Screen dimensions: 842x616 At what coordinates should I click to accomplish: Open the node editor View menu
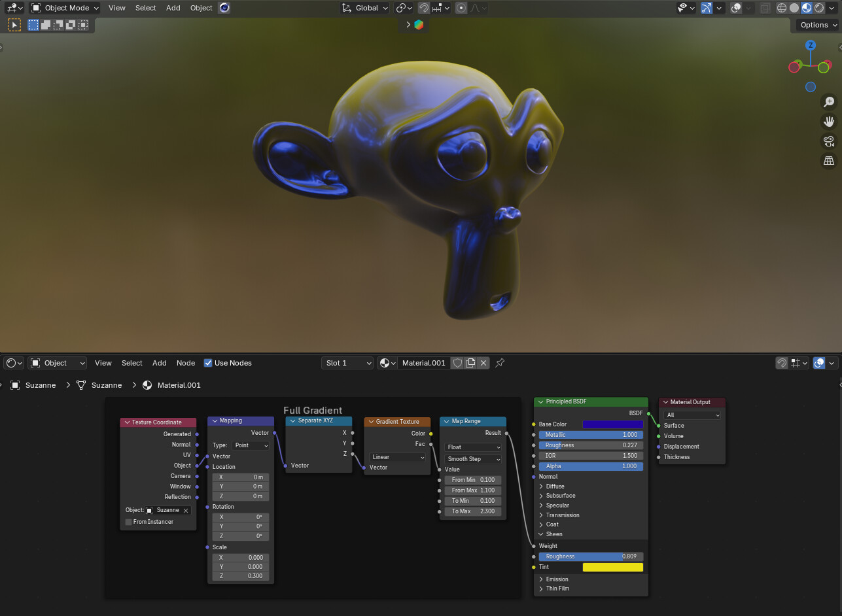click(x=103, y=363)
